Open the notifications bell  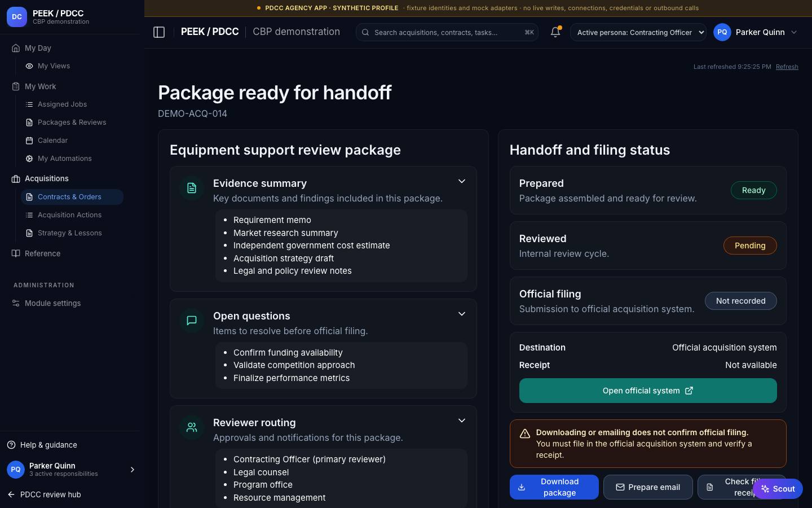(x=555, y=32)
